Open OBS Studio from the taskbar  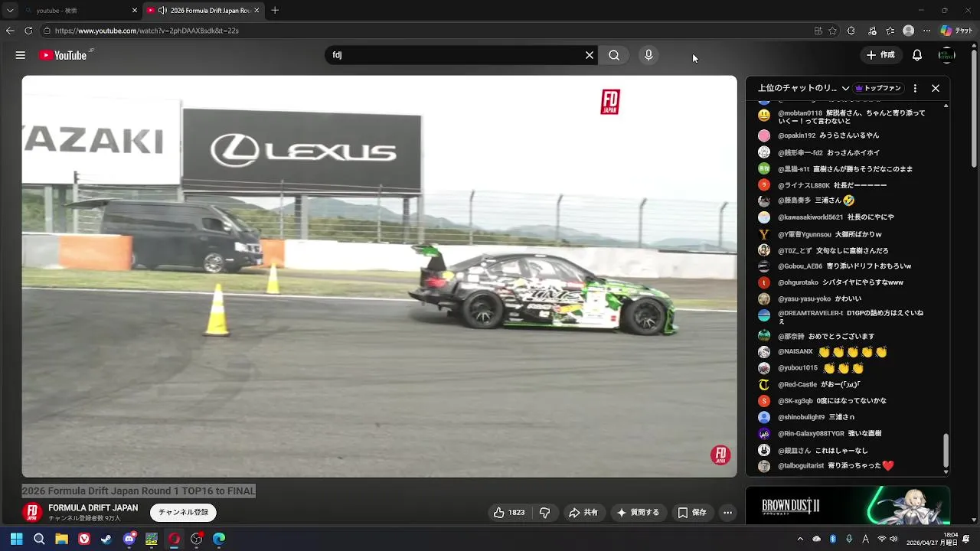pos(197,539)
